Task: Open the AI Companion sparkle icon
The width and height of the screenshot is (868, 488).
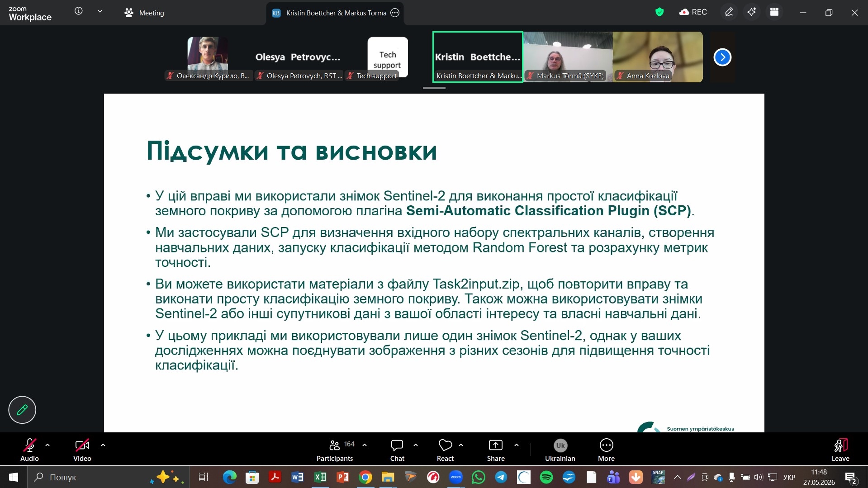Action: (x=751, y=12)
